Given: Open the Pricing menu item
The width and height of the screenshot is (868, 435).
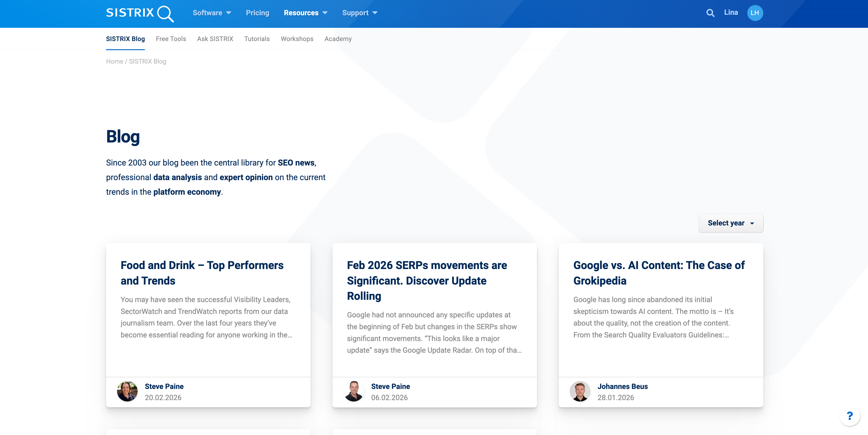Looking at the screenshot, I should (257, 13).
